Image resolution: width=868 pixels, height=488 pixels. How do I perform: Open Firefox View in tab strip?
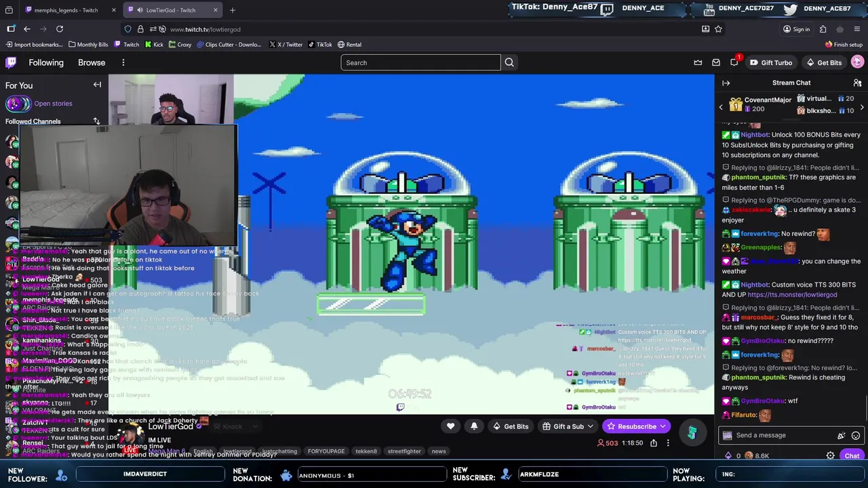point(9,10)
